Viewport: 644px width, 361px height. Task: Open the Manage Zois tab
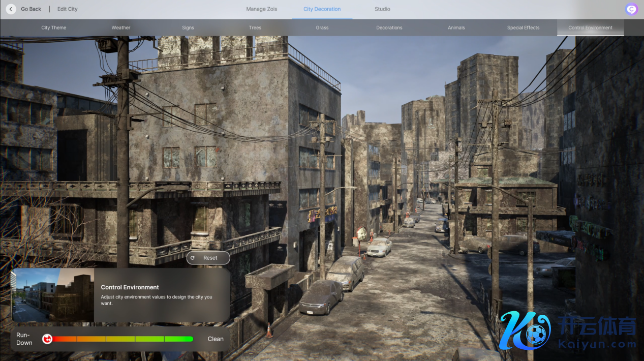pos(261,9)
